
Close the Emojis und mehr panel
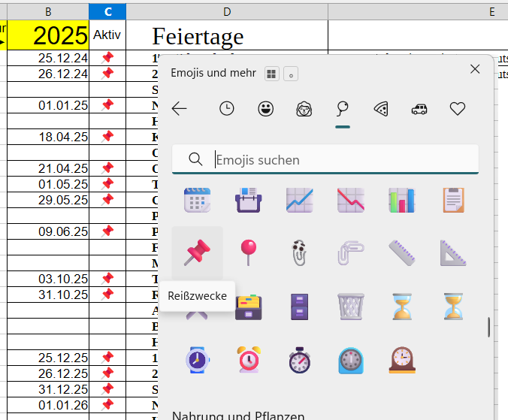474,69
